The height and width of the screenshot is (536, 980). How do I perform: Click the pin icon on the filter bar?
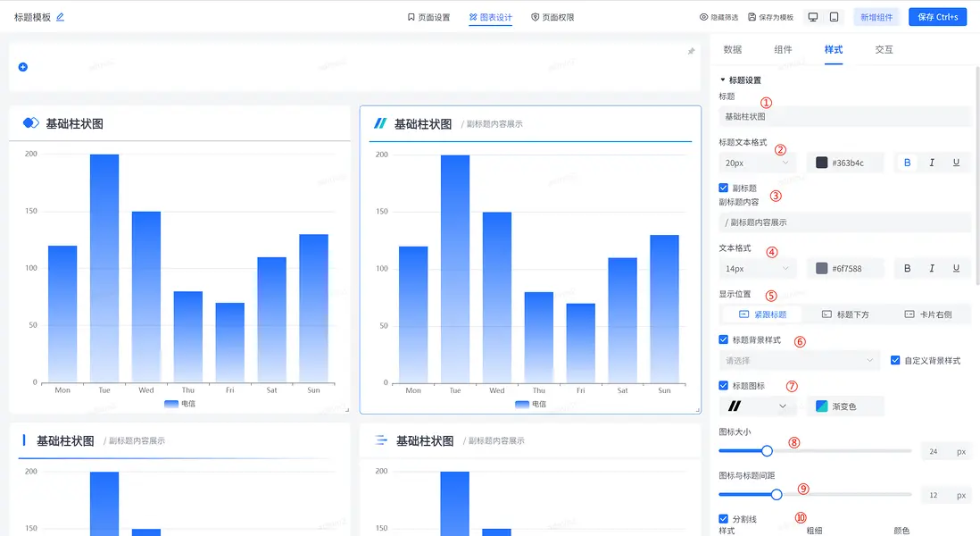coord(691,51)
